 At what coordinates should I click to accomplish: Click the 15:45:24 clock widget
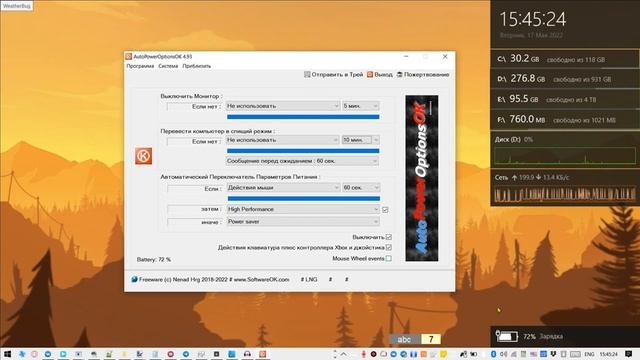tap(533, 19)
